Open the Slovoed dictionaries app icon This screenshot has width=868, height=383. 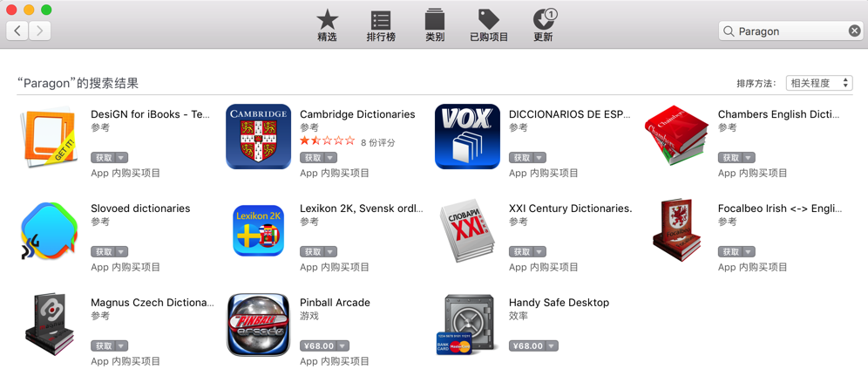pos(50,230)
